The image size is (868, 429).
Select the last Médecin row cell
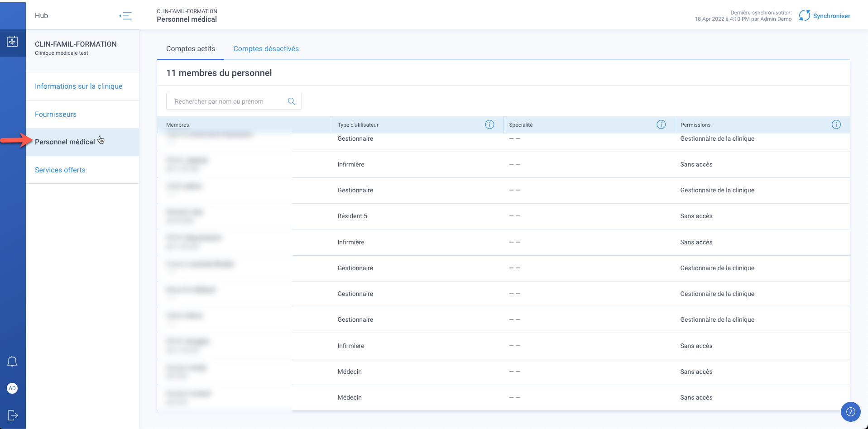coord(350,398)
